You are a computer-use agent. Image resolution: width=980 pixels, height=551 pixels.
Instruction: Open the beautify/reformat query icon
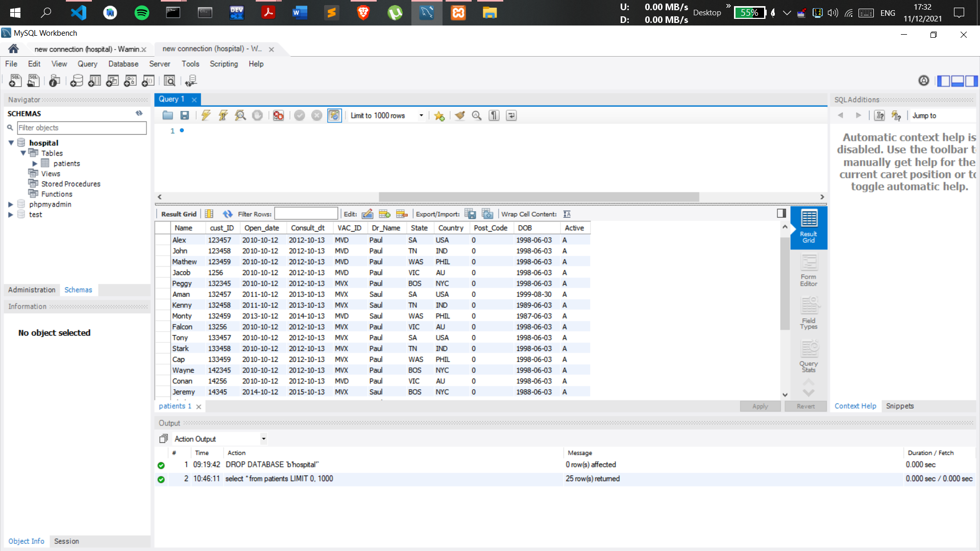tap(460, 115)
